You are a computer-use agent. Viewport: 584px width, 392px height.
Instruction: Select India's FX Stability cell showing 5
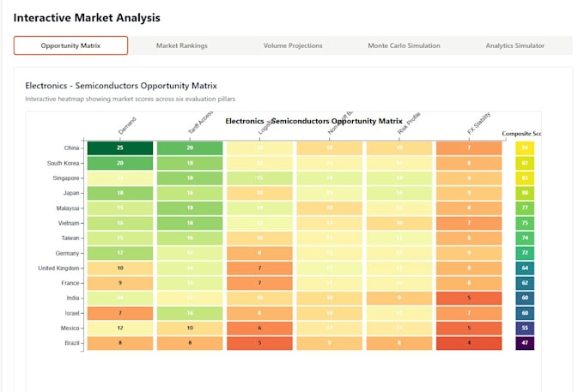[469, 298]
